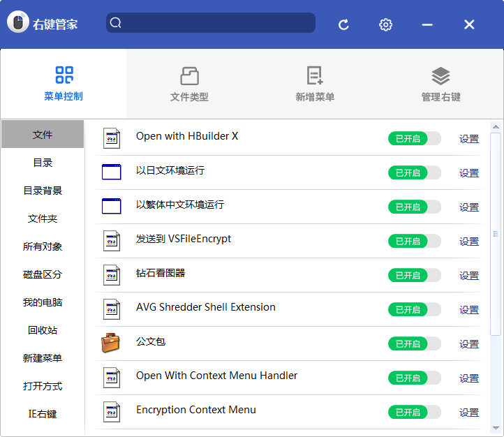
Task: Open 设置 for Open With Context Menu Handler
Action: point(469,378)
